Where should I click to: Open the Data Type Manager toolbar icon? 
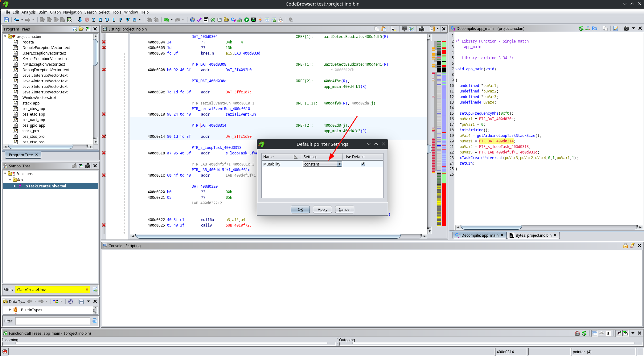point(226,20)
